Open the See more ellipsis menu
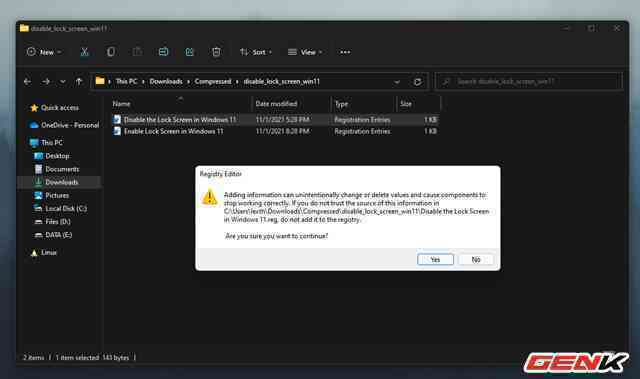640x379 pixels. tap(345, 52)
